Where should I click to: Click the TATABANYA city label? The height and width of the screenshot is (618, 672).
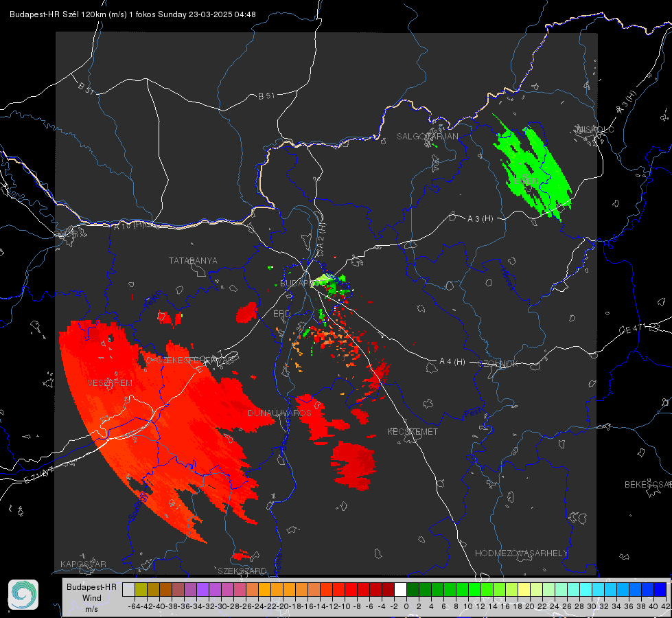(193, 260)
